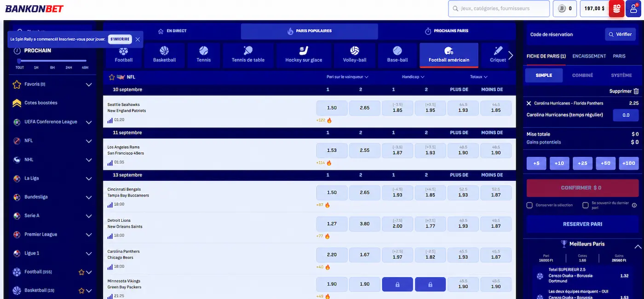This screenshot has width=644, height=299.
Task: Expand the NHL sidebar league
Action: point(89,160)
